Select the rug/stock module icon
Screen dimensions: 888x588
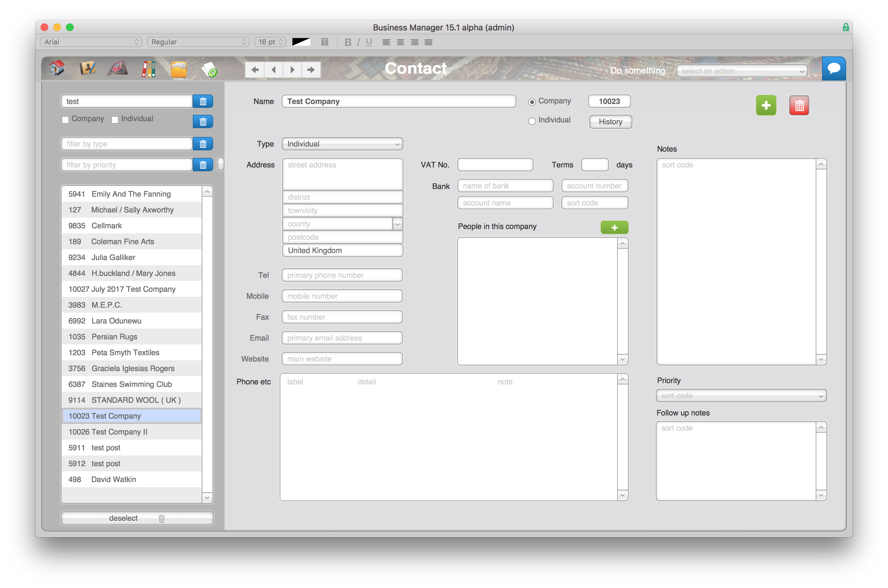pos(117,68)
